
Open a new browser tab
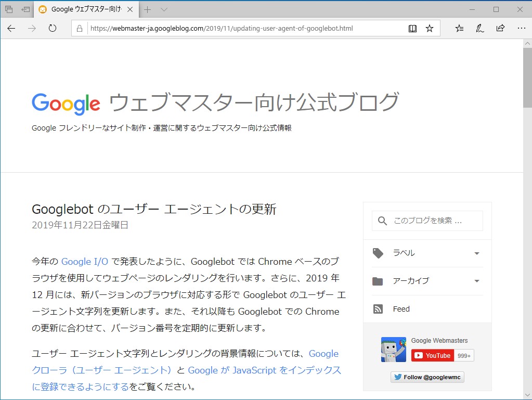146,9
